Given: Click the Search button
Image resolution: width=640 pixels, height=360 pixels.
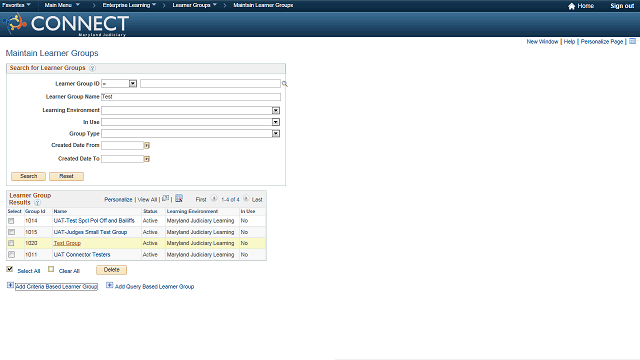Looking at the screenshot, I should (x=29, y=176).
